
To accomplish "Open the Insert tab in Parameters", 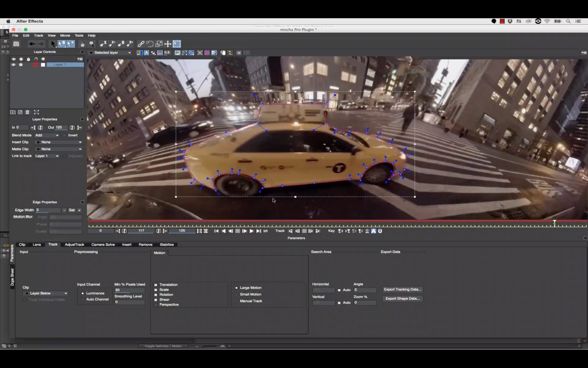I will 126,244.
